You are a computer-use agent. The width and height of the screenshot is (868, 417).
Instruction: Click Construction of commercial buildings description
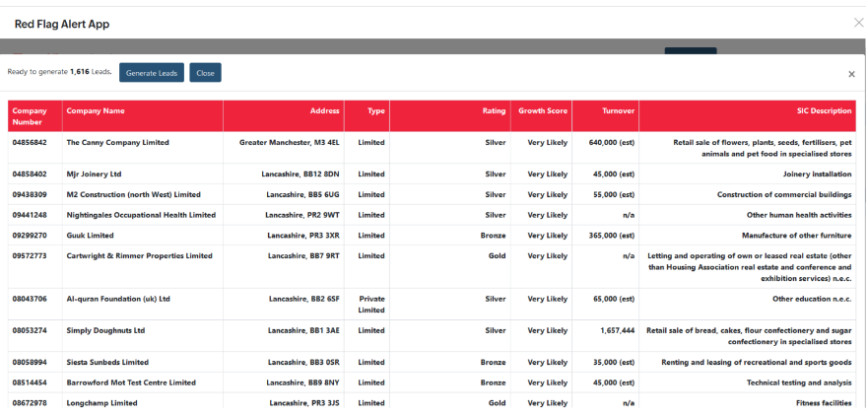click(784, 194)
